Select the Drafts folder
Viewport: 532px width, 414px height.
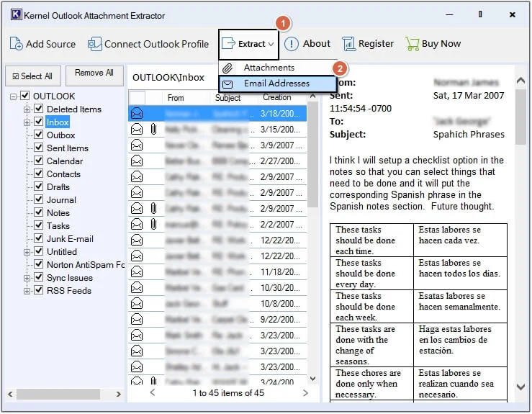click(x=58, y=187)
